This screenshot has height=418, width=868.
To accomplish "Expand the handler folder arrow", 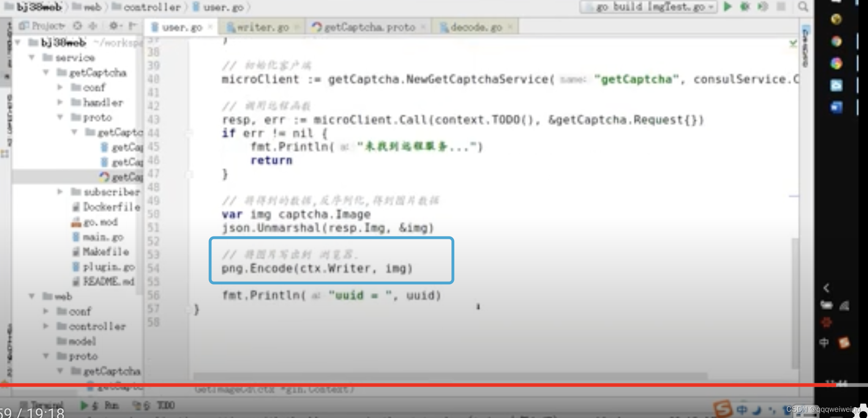I will click(x=60, y=102).
